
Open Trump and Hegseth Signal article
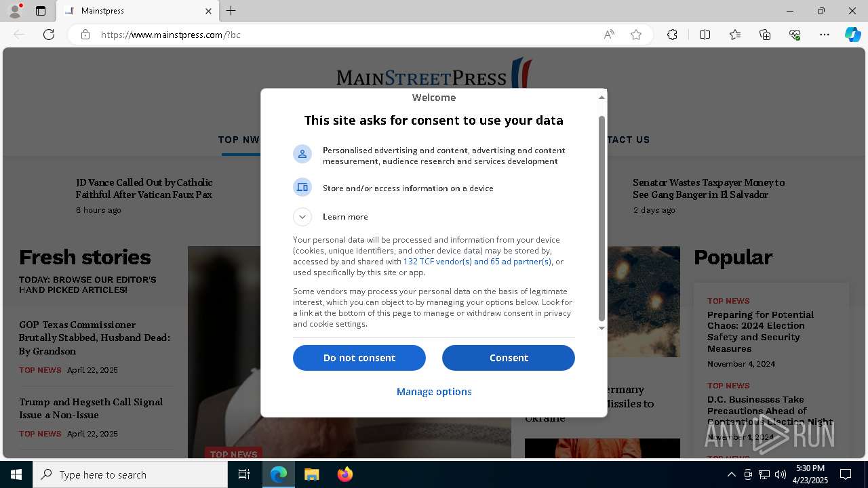(91, 408)
